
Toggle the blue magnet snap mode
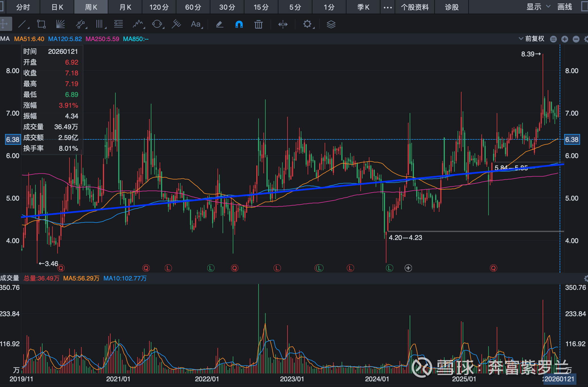239,24
